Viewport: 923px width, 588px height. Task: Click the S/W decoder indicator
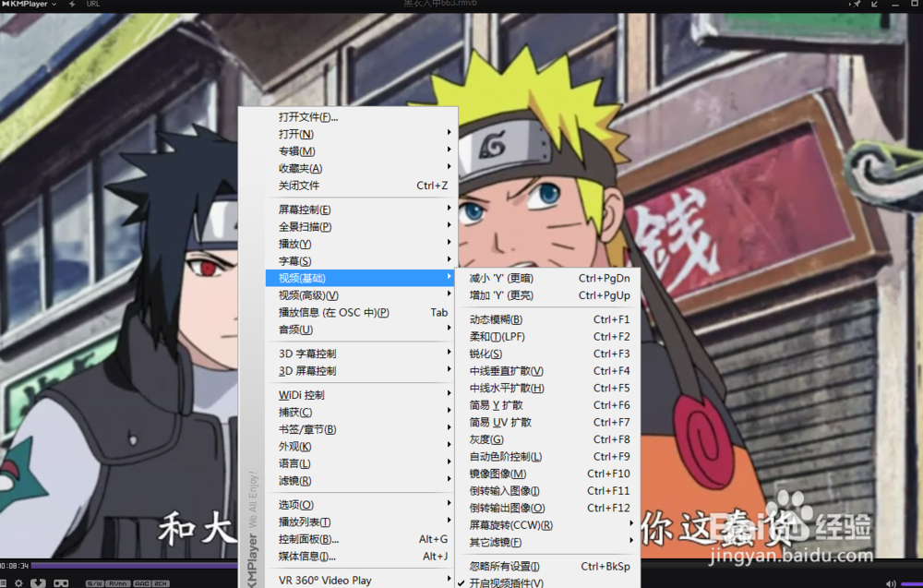point(95,583)
